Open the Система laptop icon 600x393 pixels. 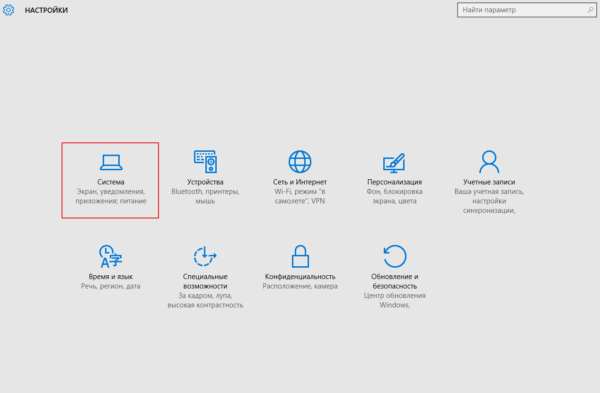111,162
